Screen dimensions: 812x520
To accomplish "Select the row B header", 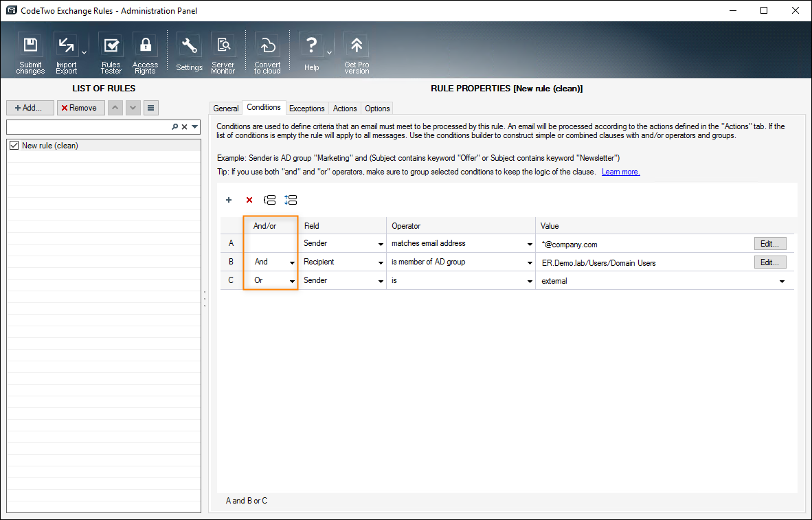I will [x=231, y=262].
